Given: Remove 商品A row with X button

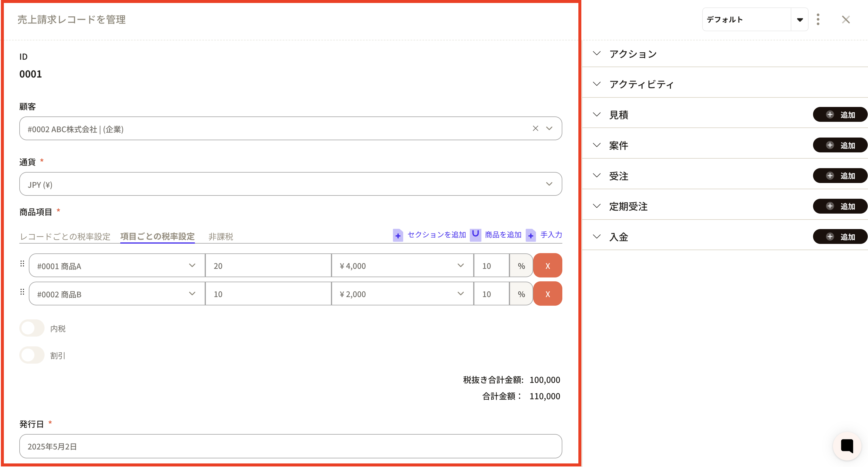Looking at the screenshot, I should [547, 266].
